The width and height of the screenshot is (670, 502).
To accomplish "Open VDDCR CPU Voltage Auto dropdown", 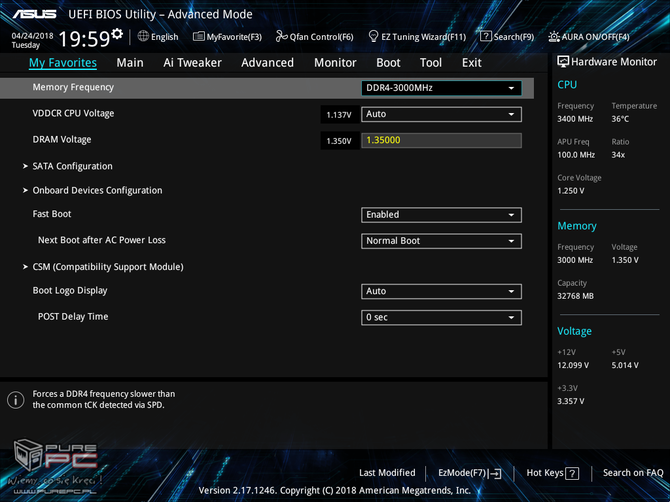I will point(441,114).
